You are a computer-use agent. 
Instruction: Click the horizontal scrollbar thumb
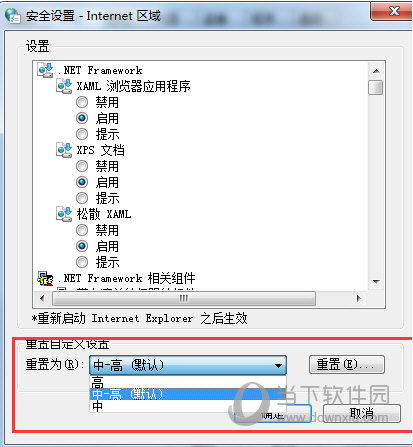tap(184, 298)
